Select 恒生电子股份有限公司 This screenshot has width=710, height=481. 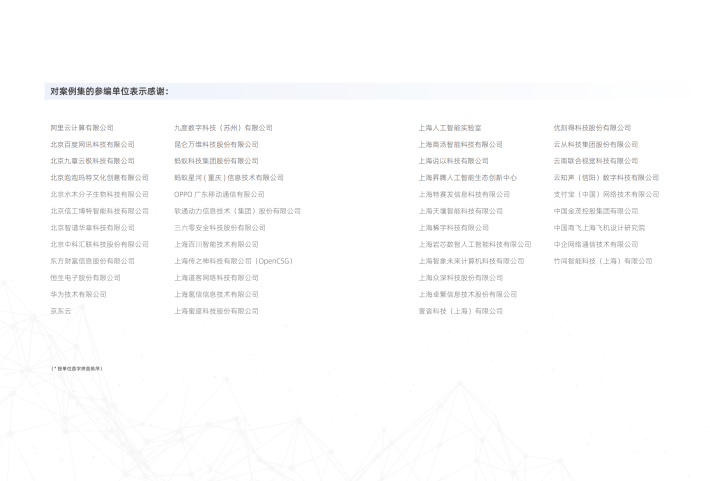(85, 278)
